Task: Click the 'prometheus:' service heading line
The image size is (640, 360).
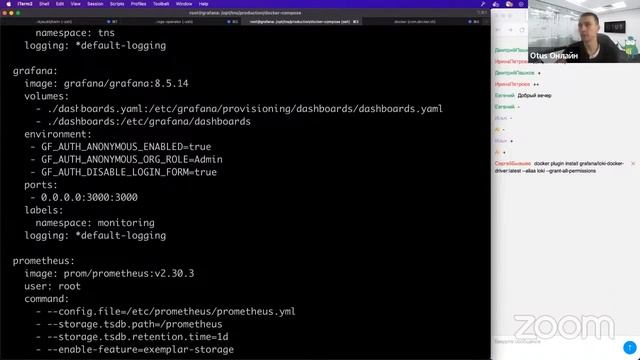Action: coord(44,260)
